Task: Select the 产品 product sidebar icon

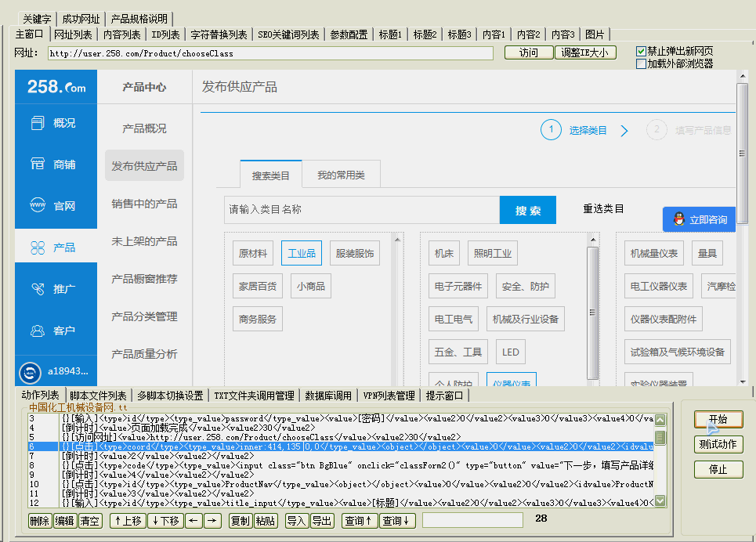Action: [38, 248]
